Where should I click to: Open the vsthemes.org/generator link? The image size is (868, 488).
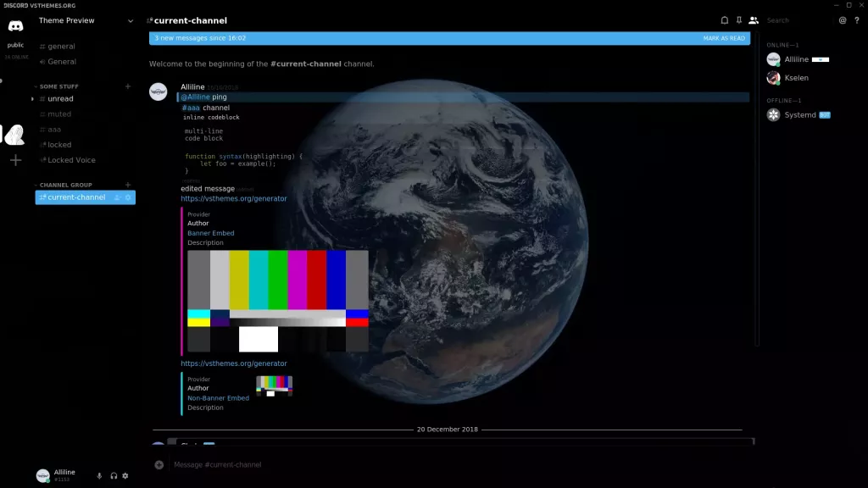[233, 197]
